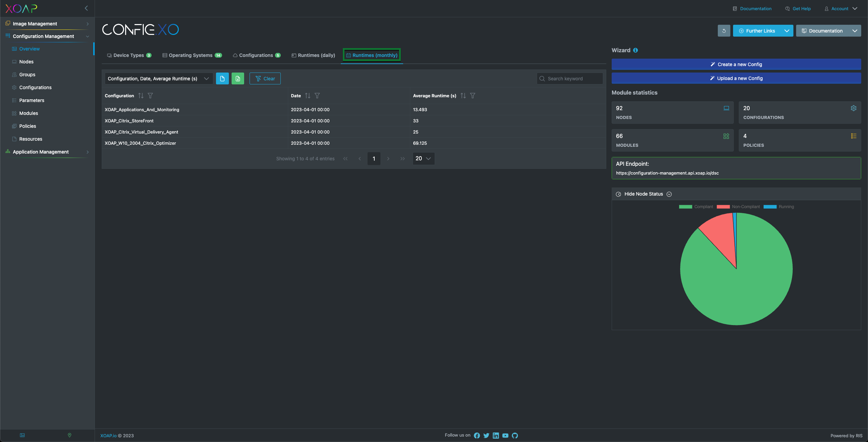
Task: Click the Get Help link
Action: pos(798,9)
